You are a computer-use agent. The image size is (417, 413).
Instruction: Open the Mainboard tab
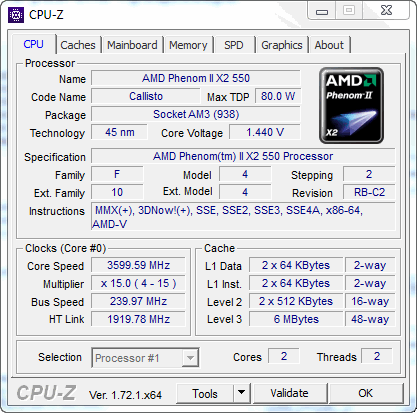132,45
